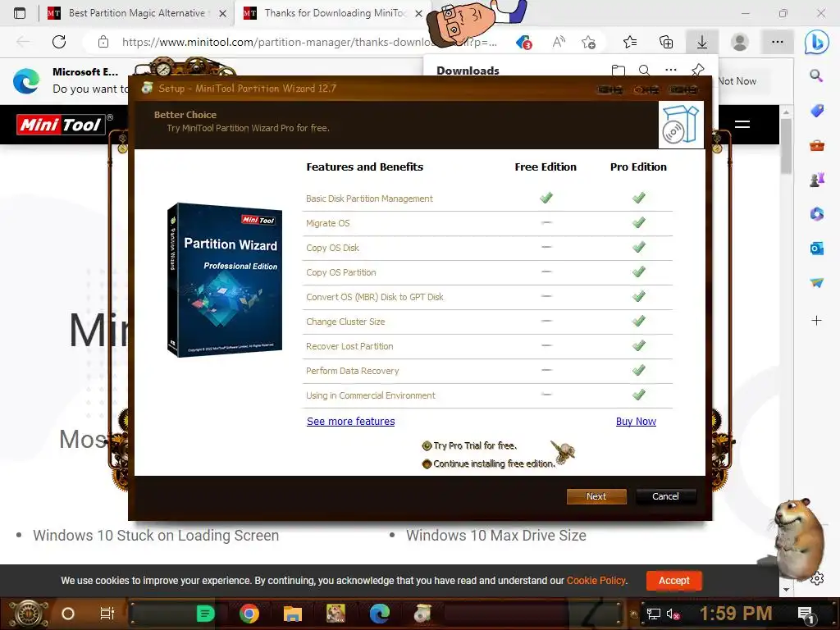Open Edge tab actions menu icon
The image size is (840, 630).
[20, 13]
